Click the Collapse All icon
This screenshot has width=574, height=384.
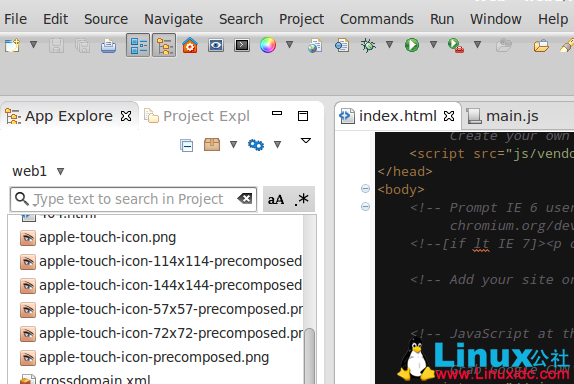tap(186, 145)
